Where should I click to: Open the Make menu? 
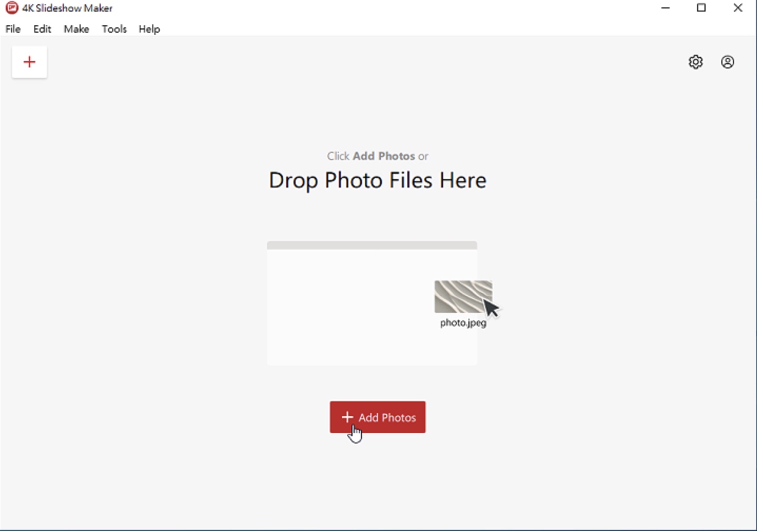pyautogui.click(x=76, y=29)
